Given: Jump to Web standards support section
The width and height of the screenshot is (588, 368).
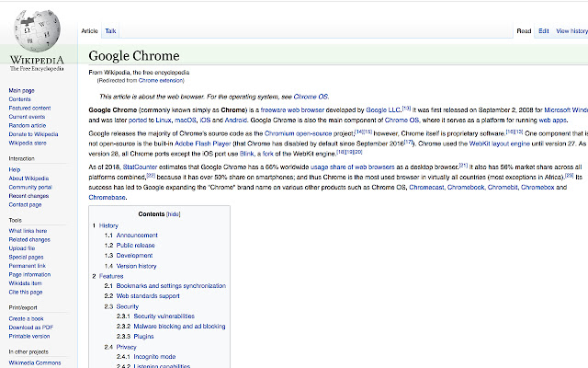Looking at the screenshot, I should [x=148, y=296].
